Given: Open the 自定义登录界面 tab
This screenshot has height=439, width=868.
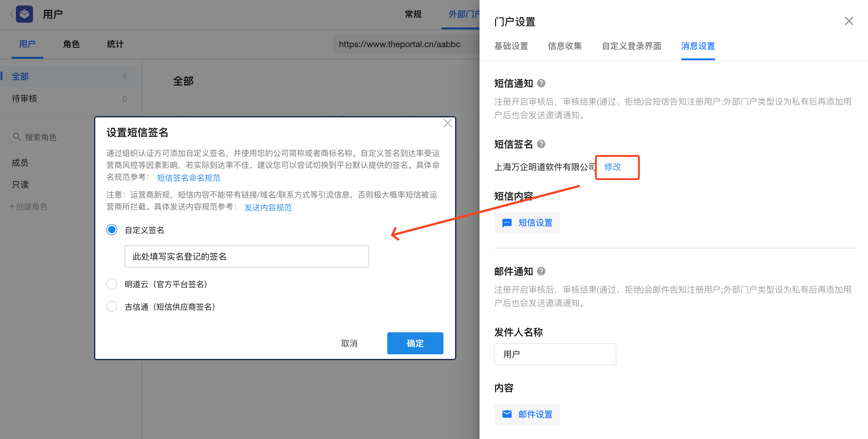Looking at the screenshot, I should 632,46.
